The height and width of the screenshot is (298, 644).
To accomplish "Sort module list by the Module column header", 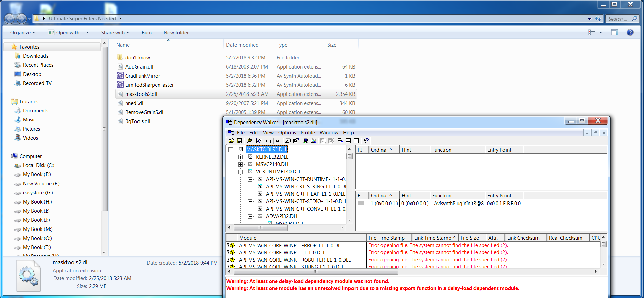I will pyautogui.click(x=302, y=238).
